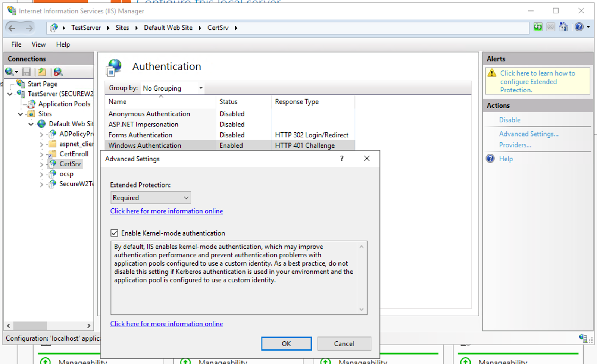The image size is (597, 364).
Task: Open the Extended Protection information link
Action: click(166, 211)
